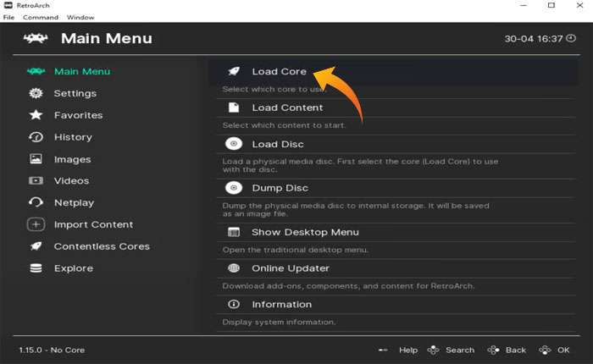Click the Import Content plus icon
Image resolution: width=593 pixels, height=364 pixels.
pyautogui.click(x=36, y=224)
